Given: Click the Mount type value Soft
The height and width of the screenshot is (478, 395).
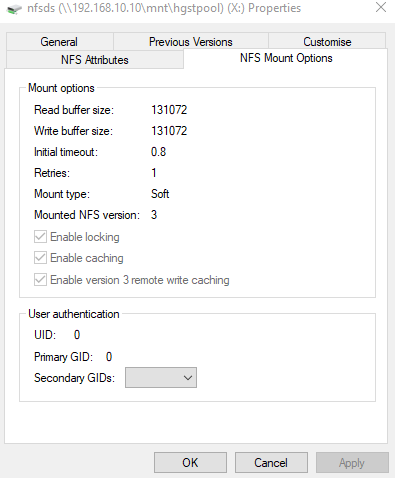Looking at the screenshot, I should [160, 194].
